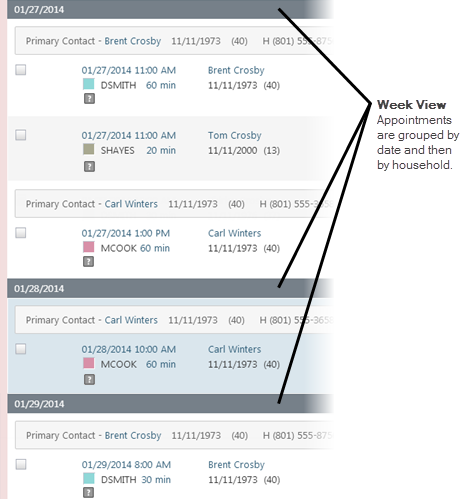This screenshot has width=462, height=499.
Task: Click question-mark status icon under SHAYES appointment
Action: (89, 166)
